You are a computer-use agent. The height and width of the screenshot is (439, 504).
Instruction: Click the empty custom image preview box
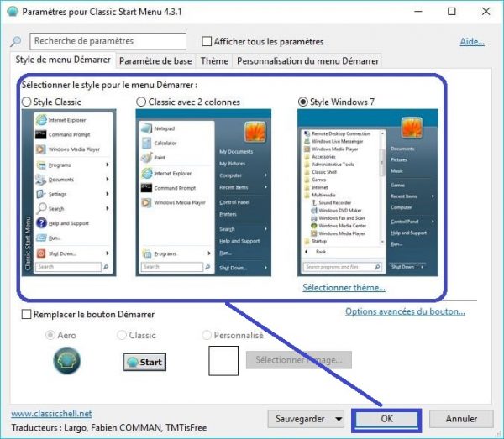pos(223,361)
